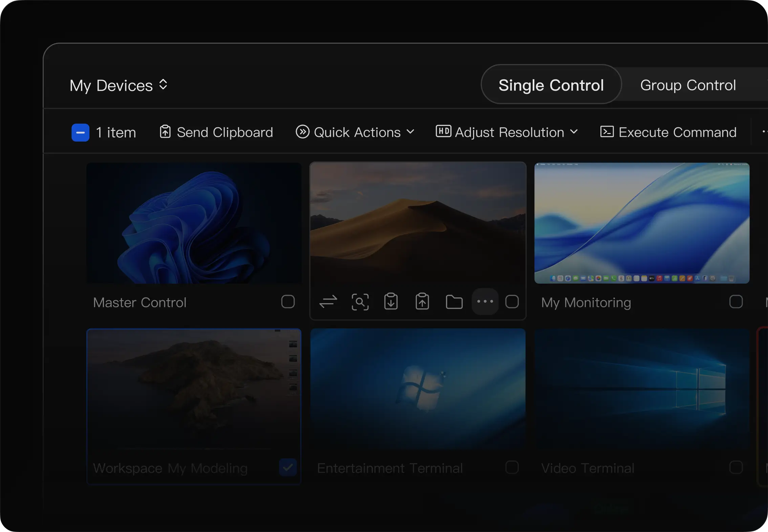The width and height of the screenshot is (768, 532).
Task: Open the folder icon on the hovered card
Action: click(454, 302)
